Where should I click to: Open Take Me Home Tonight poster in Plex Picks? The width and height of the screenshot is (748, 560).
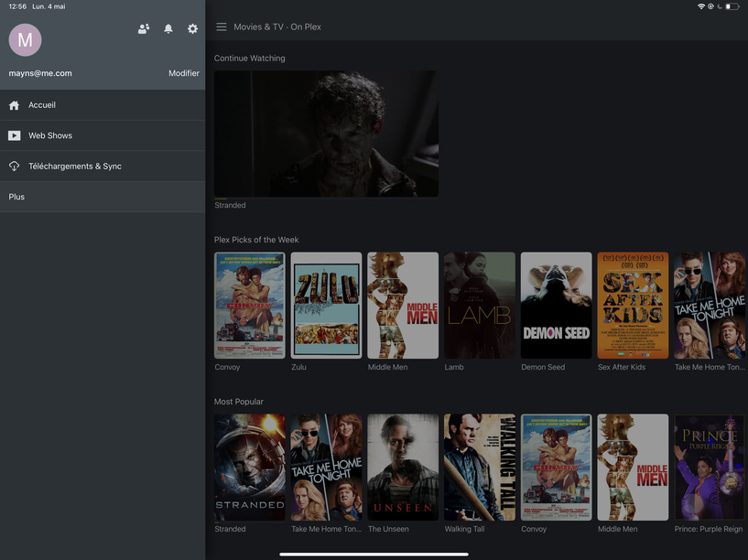[710, 305]
